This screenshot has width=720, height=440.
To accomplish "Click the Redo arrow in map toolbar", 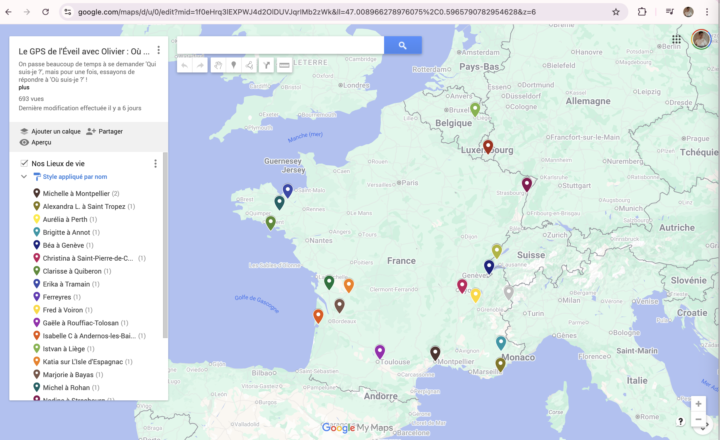I will [200, 65].
